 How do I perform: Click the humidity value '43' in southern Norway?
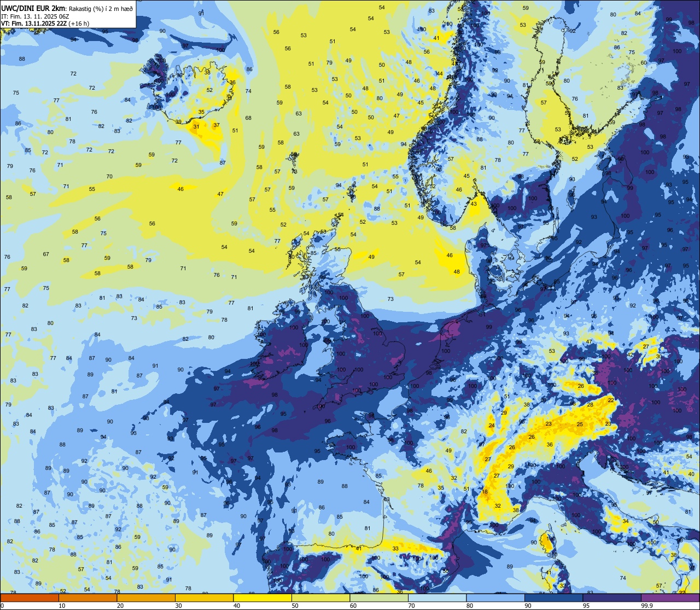[474, 204]
